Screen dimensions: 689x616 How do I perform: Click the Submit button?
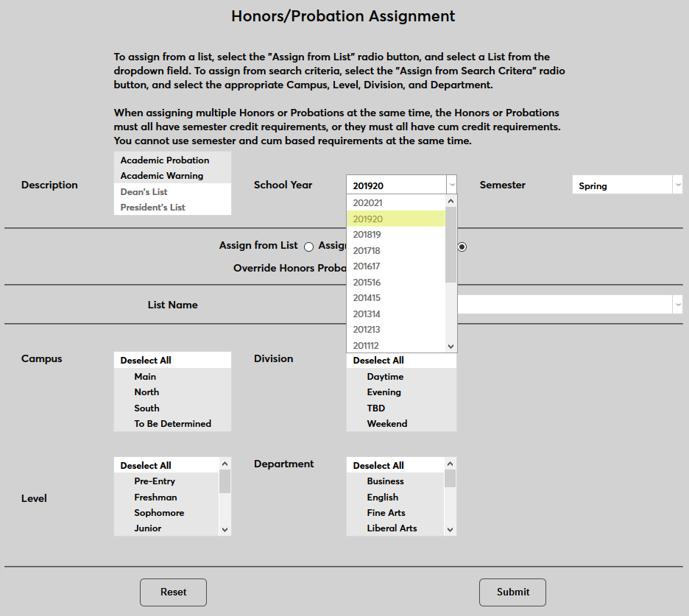[x=512, y=592]
